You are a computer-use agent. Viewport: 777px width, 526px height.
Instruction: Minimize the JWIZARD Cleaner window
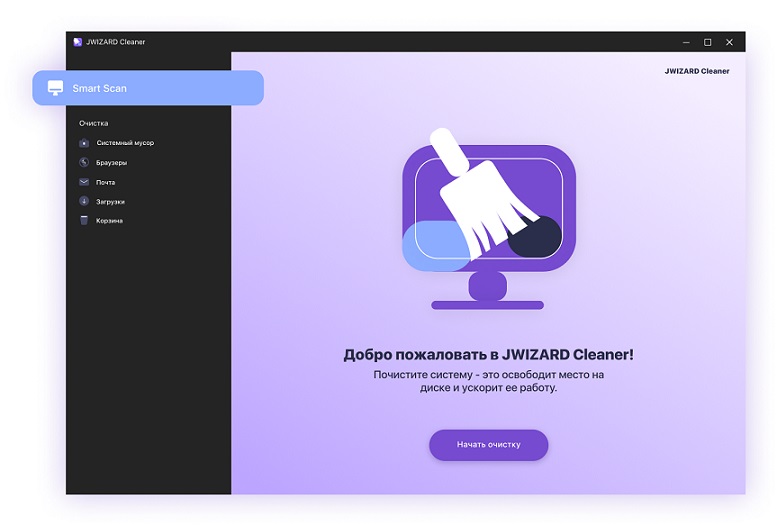click(x=686, y=42)
